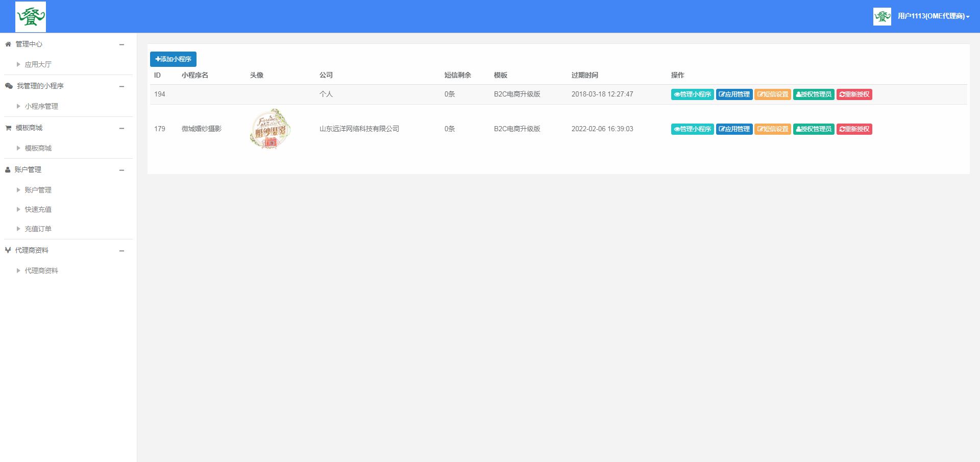Click 短信设置 for row 194
The width and height of the screenshot is (980, 462).
tap(772, 94)
